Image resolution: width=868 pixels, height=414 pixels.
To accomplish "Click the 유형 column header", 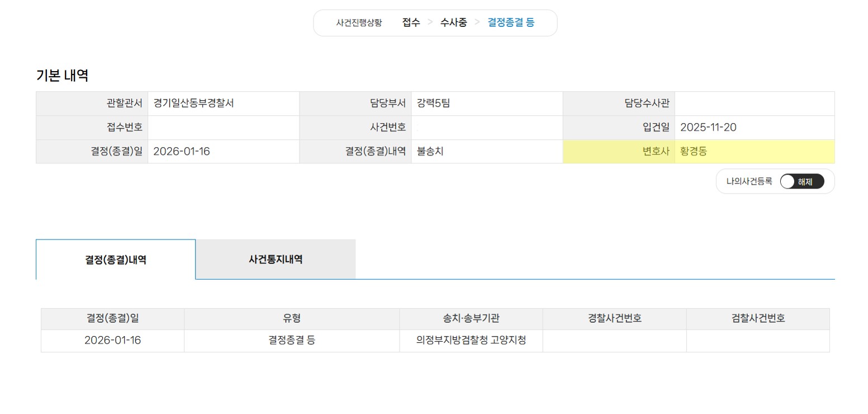I will click(292, 319).
